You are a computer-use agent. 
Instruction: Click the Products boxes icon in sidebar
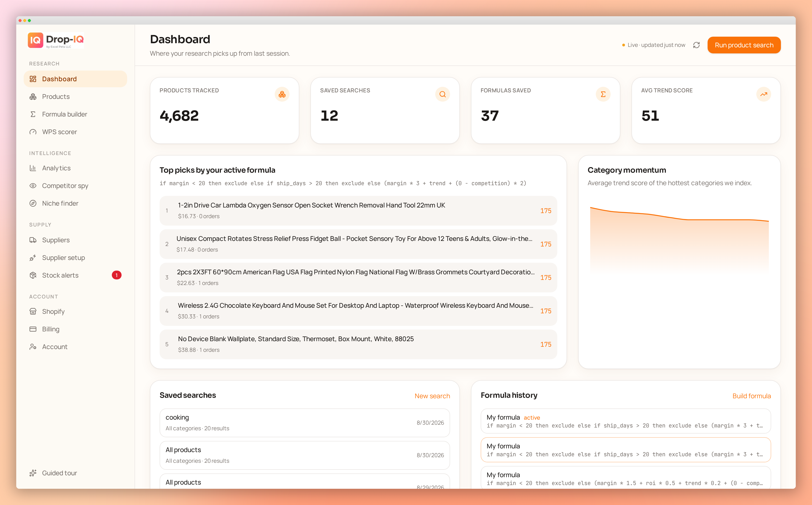33,97
